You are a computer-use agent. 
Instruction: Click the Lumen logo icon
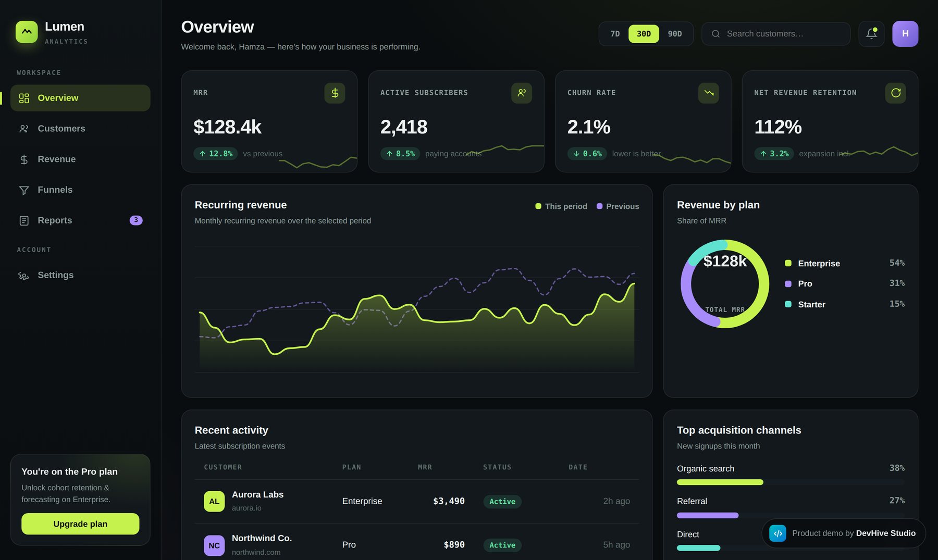point(27,32)
